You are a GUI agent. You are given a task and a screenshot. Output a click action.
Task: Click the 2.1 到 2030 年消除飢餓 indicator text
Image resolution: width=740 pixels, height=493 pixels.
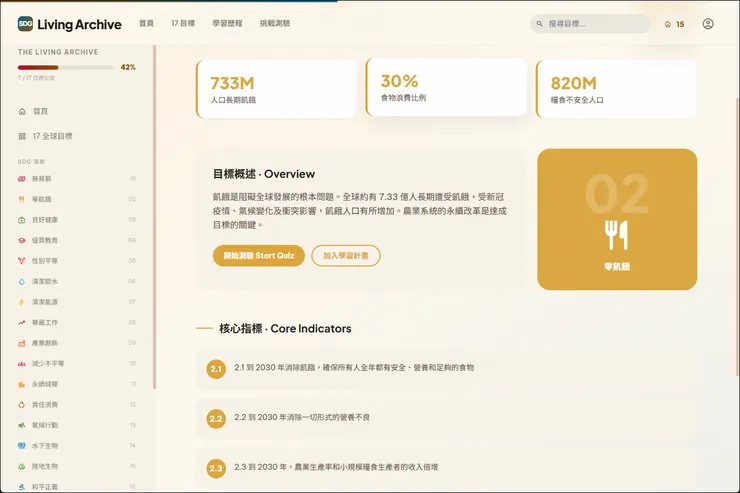[x=354, y=368]
